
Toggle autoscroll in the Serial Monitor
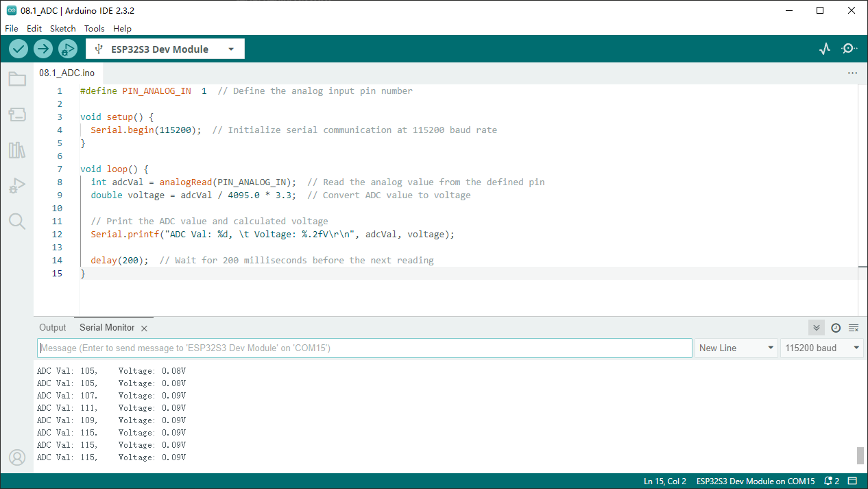coord(816,328)
